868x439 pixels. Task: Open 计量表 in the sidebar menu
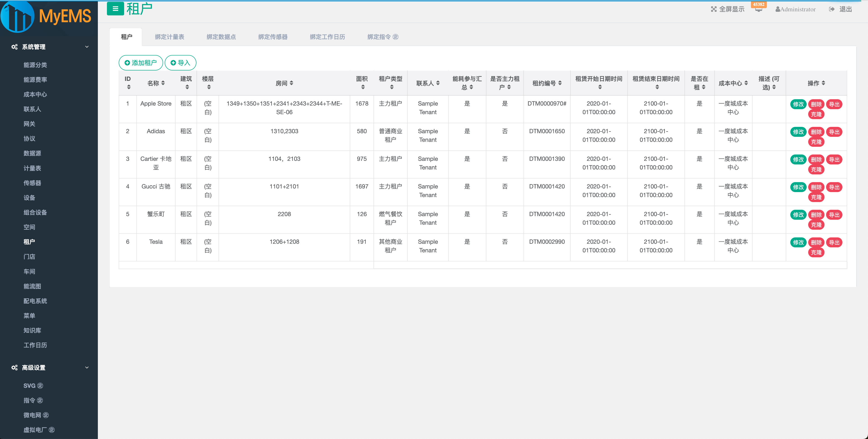[x=32, y=168]
